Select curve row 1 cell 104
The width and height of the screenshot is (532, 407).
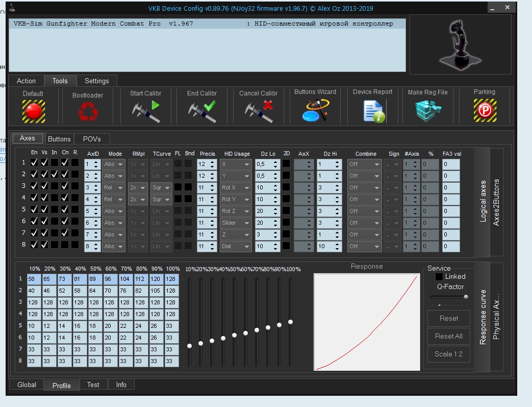click(125, 279)
